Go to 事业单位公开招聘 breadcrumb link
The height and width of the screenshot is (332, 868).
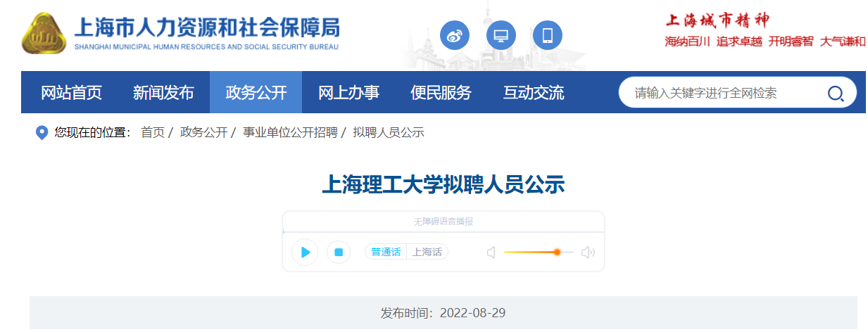(290, 132)
